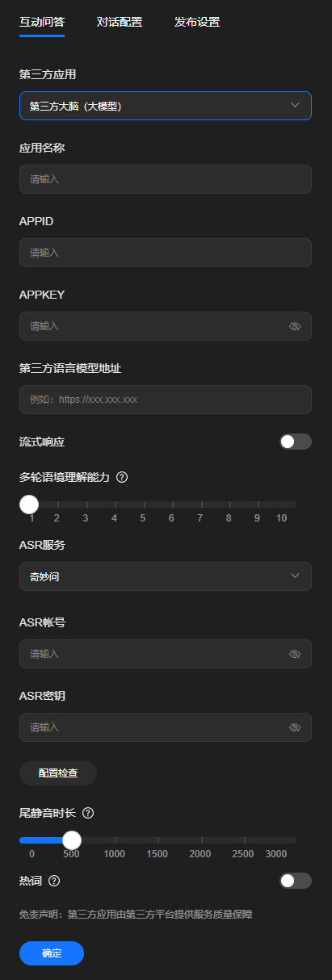Click the 配置检查 button
Viewport: 332px width, 980px height.
58,773
